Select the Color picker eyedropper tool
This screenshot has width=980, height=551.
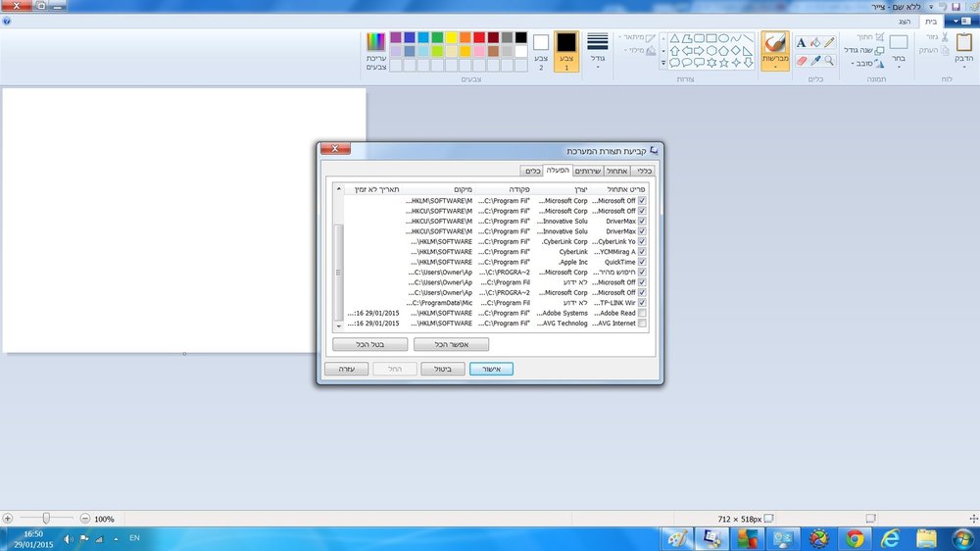815,61
